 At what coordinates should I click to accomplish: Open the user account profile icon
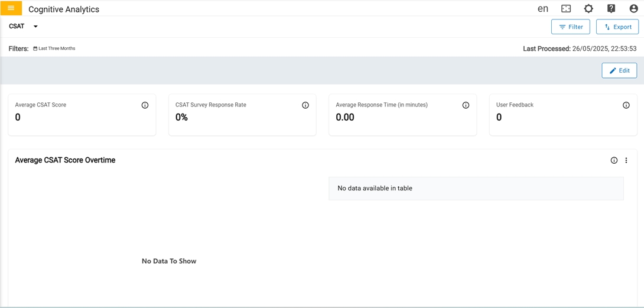pos(633,9)
